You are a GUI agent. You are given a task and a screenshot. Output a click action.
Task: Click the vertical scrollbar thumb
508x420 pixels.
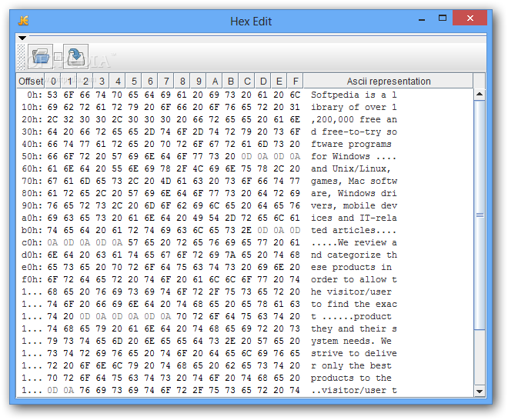point(480,215)
